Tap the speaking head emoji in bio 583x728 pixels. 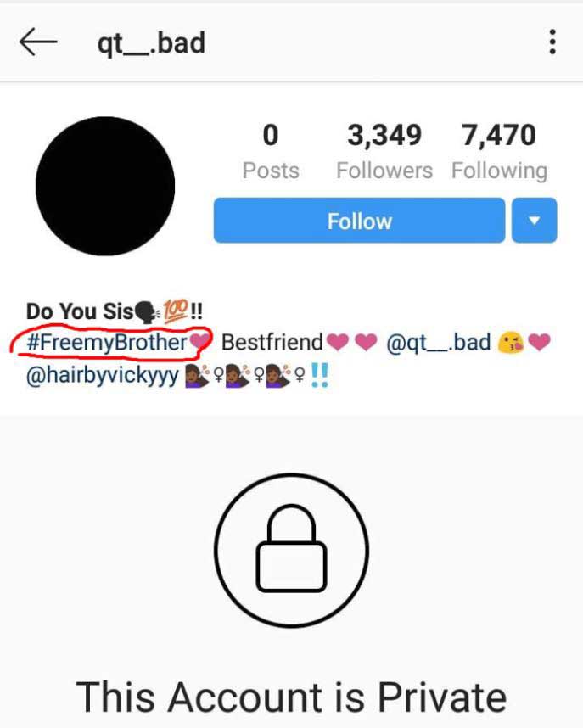point(147,311)
